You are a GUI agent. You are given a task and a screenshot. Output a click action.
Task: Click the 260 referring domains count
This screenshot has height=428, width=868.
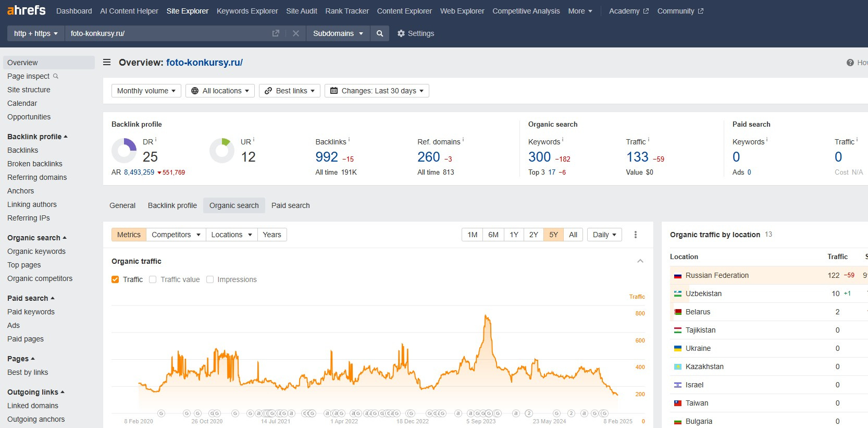(429, 157)
